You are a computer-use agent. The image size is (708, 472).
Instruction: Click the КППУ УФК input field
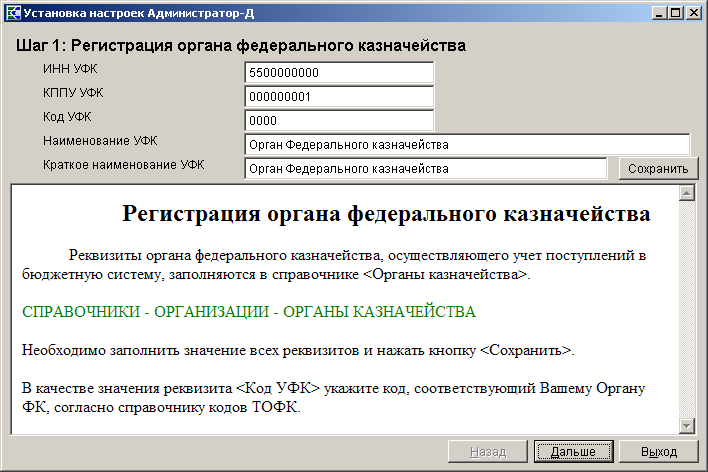(339, 97)
